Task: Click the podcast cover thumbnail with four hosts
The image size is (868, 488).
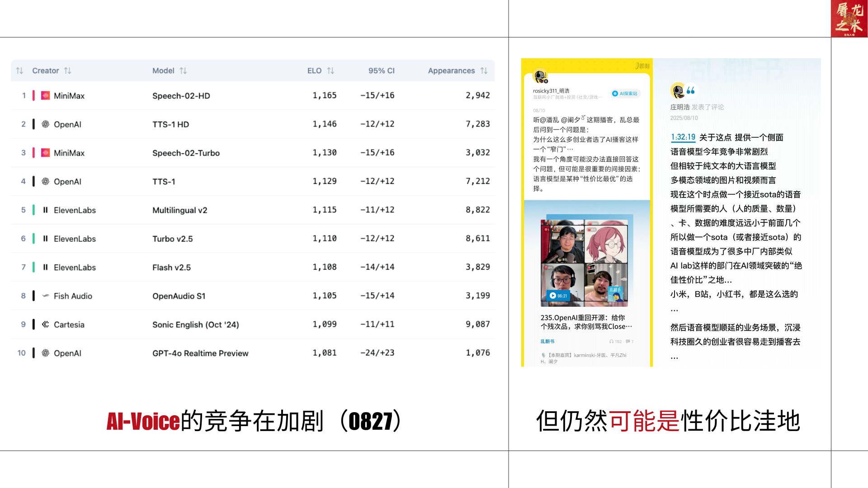Action: point(584,263)
